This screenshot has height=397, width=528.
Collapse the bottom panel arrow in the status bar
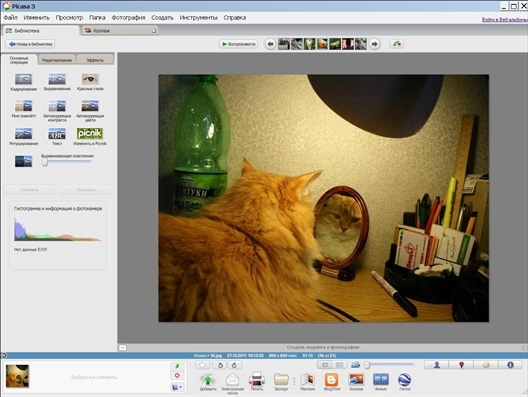tap(4, 355)
